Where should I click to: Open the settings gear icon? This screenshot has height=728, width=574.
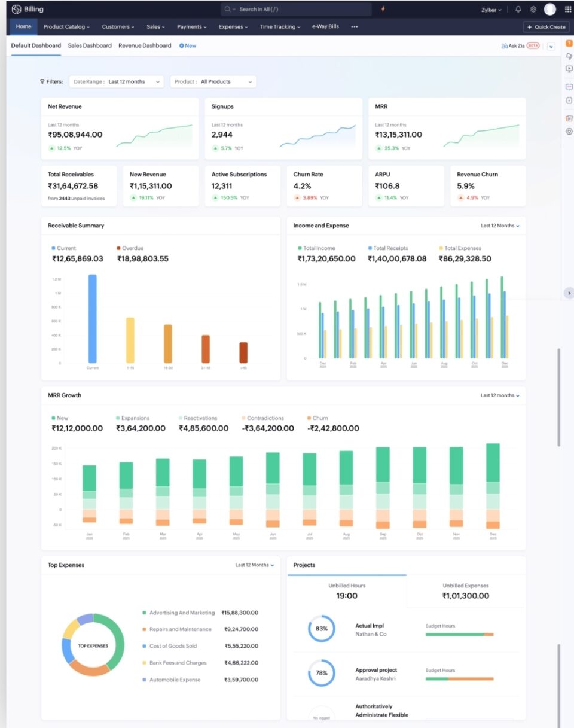point(533,10)
